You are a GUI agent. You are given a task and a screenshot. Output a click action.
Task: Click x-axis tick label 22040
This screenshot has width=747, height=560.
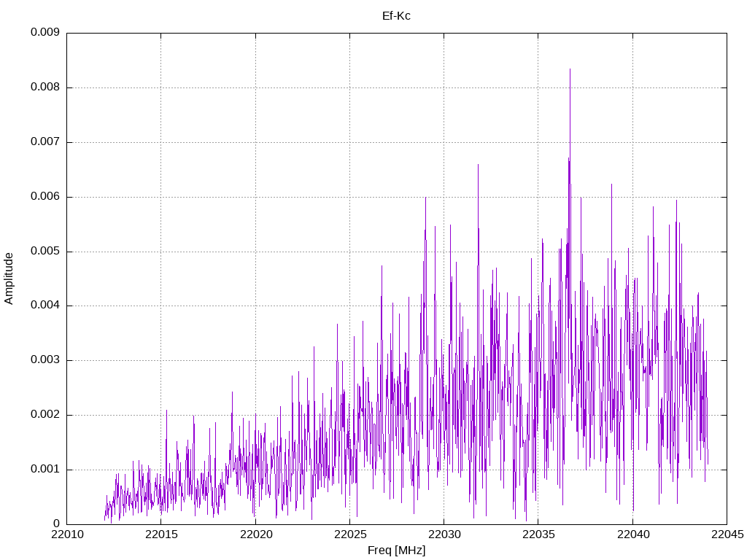(x=632, y=534)
